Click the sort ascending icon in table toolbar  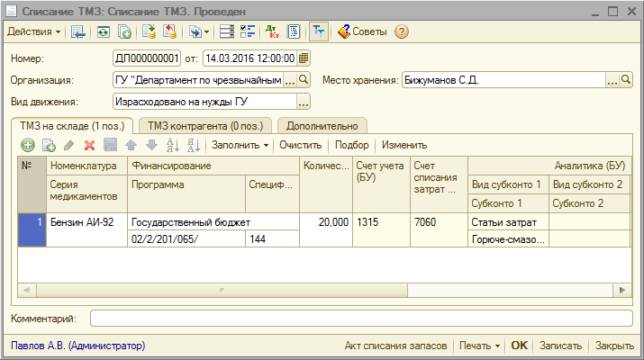173,145
